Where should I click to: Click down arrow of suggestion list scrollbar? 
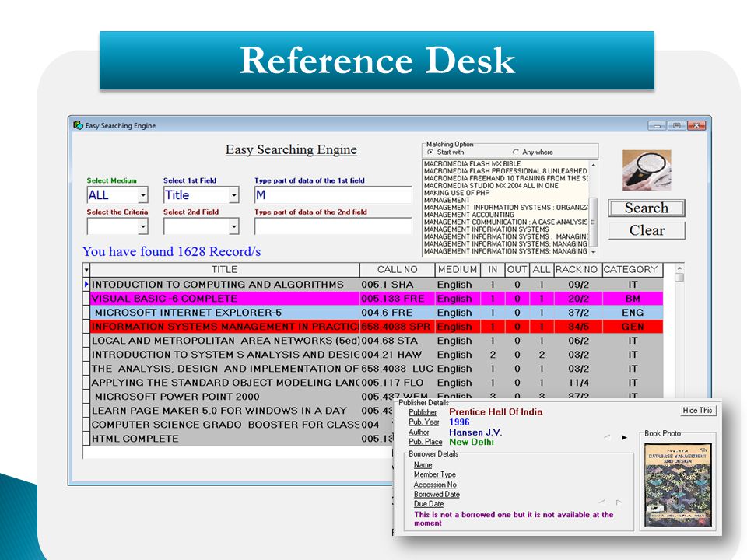[593, 251]
